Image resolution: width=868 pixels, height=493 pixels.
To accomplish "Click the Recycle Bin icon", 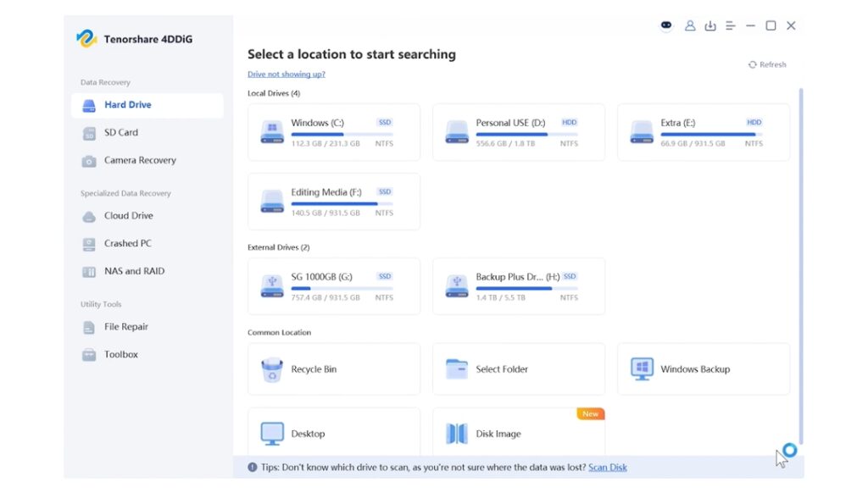I will [272, 369].
